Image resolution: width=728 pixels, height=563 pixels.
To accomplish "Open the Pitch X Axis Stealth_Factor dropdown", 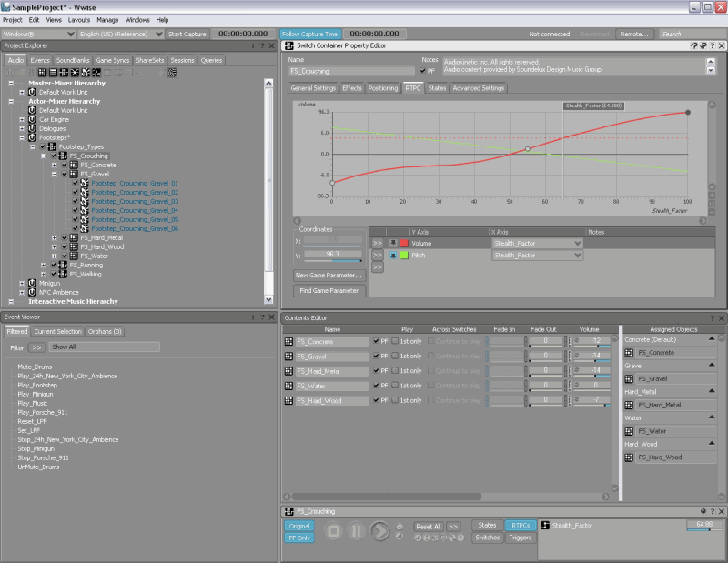I will click(537, 256).
